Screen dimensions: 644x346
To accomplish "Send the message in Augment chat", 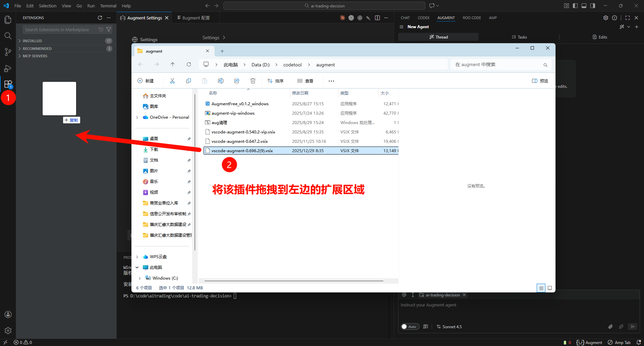I will 633,327.
